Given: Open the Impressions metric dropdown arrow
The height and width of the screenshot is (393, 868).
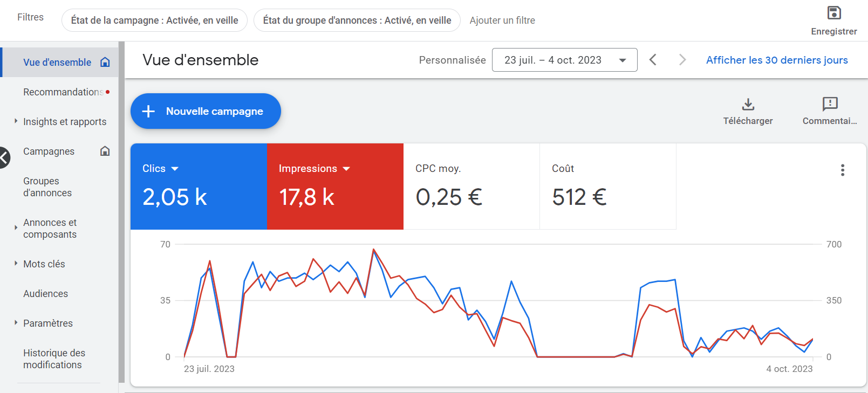Looking at the screenshot, I should click(346, 169).
